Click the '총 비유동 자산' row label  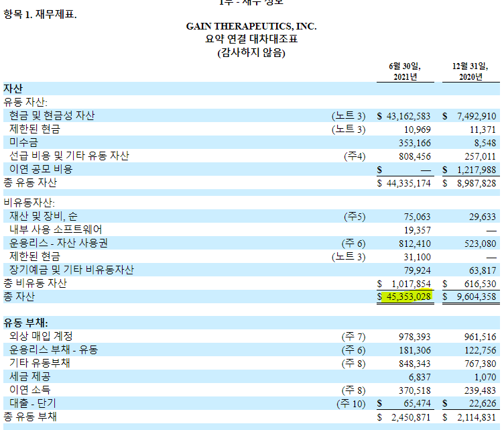35,283
